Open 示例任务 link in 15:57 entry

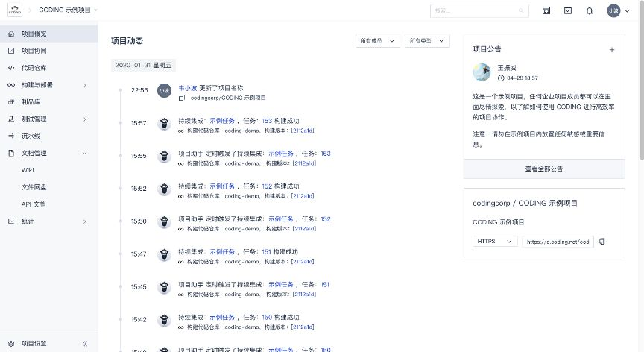[x=222, y=121]
